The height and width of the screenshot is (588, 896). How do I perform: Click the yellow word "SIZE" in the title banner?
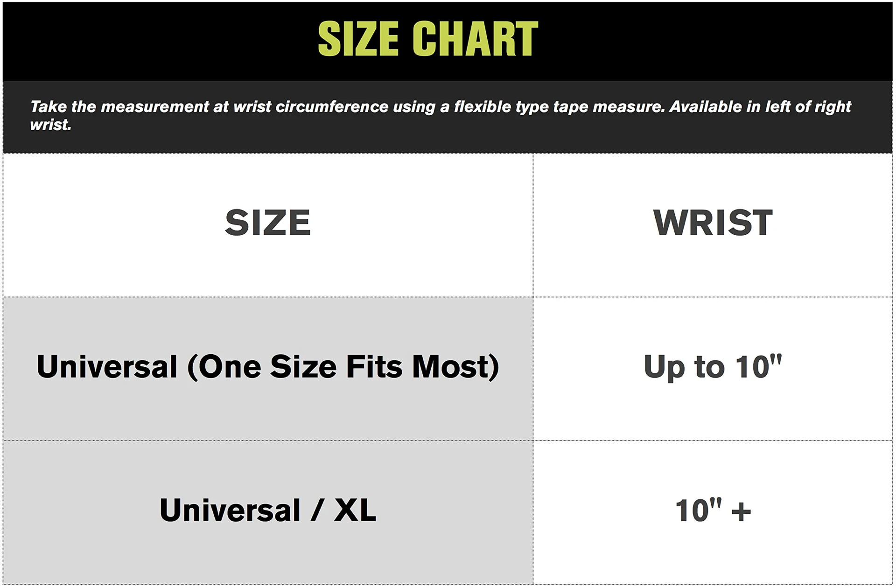(x=358, y=39)
